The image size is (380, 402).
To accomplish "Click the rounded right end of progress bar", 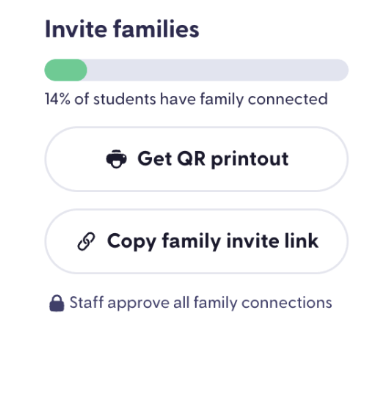I will [x=339, y=70].
